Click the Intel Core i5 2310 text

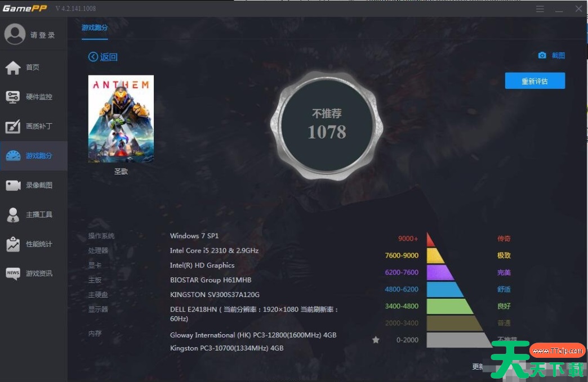tap(214, 250)
